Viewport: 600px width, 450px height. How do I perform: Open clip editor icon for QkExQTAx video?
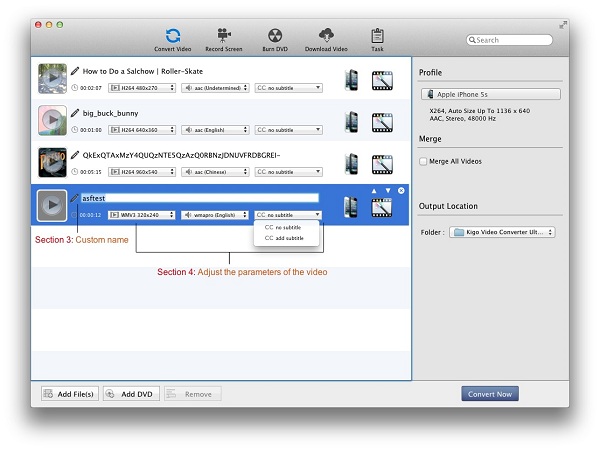(x=382, y=165)
